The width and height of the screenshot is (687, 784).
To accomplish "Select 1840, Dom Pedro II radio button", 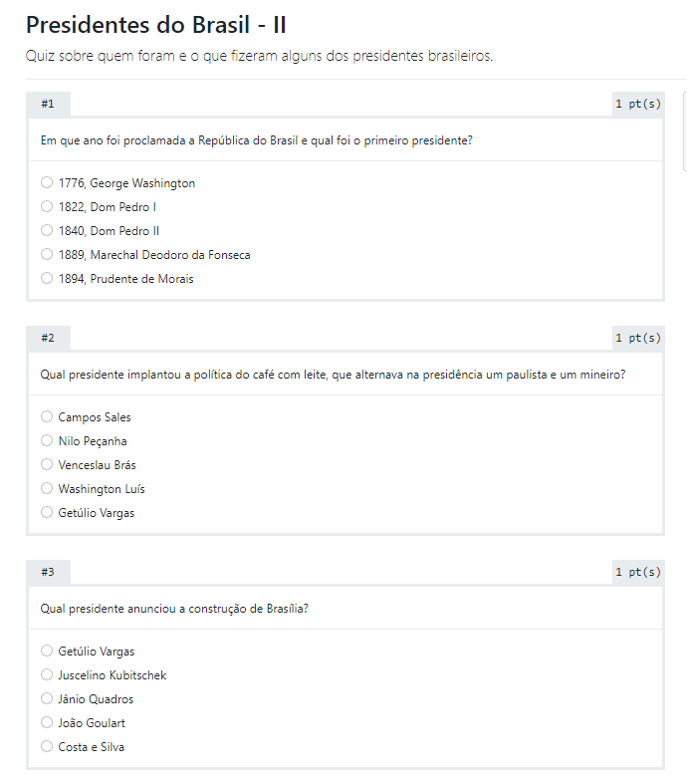I will [47, 230].
